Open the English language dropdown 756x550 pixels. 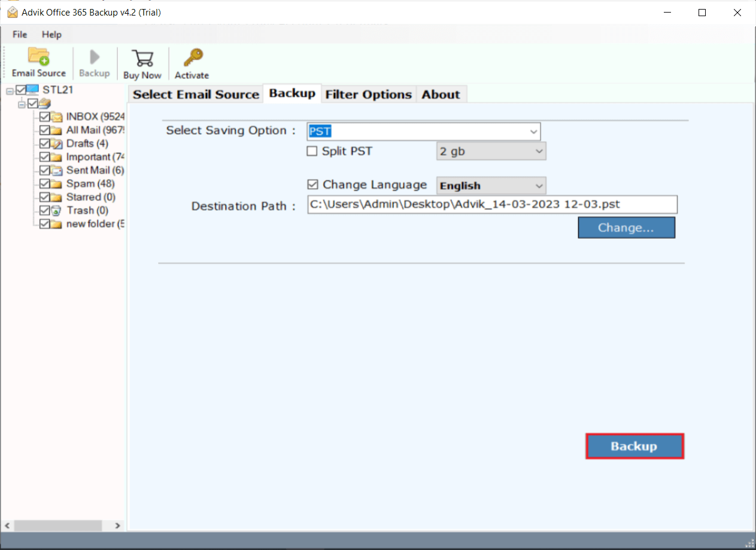click(x=491, y=186)
